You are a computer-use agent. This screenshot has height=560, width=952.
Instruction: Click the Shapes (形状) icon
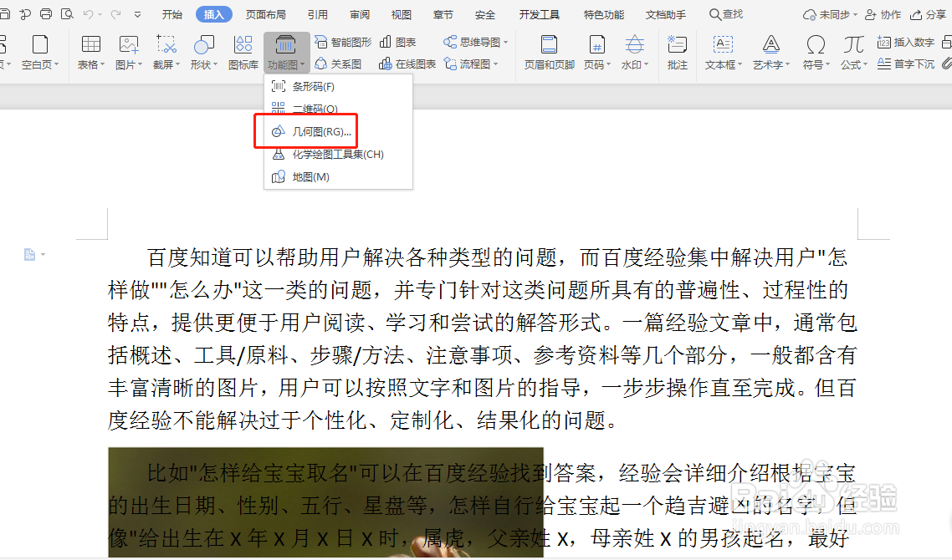203,45
